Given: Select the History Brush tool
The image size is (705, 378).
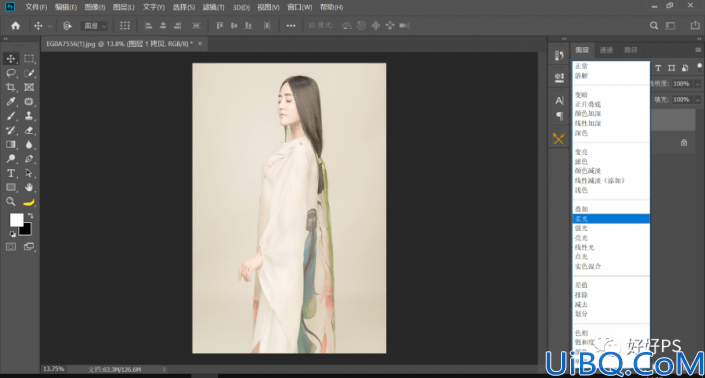Looking at the screenshot, I should point(11,130).
